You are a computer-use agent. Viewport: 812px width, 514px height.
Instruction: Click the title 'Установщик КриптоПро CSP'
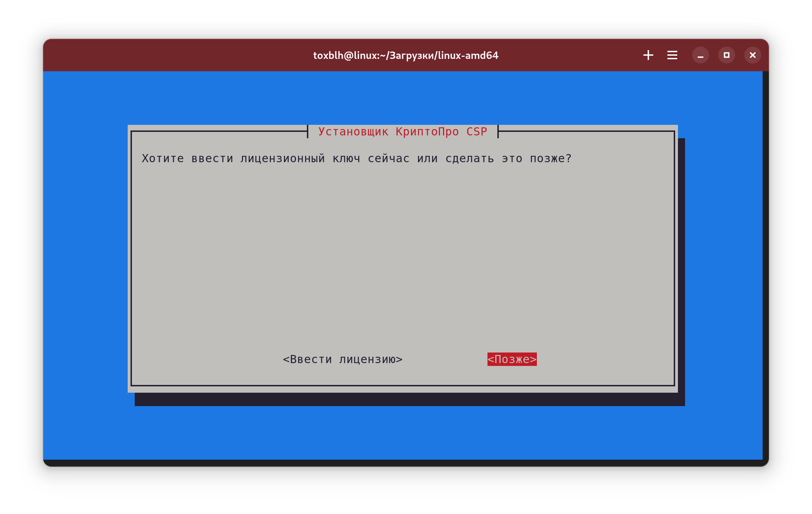click(403, 131)
